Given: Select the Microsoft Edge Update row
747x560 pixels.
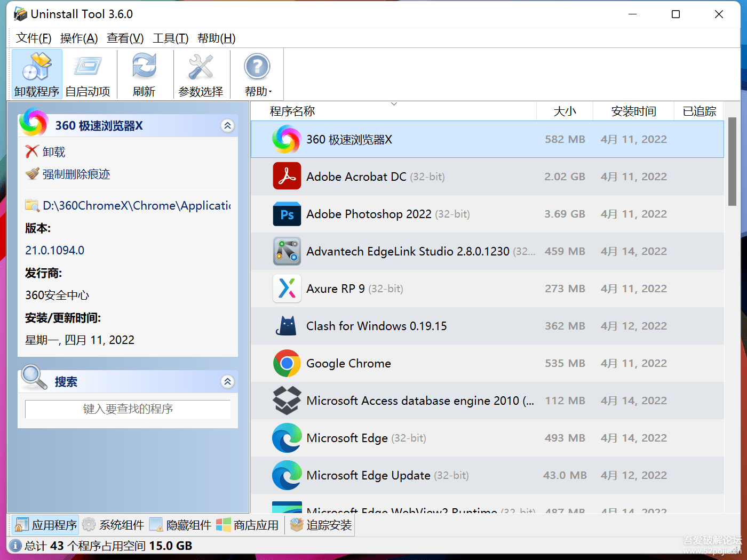Looking at the screenshot, I should (x=487, y=475).
